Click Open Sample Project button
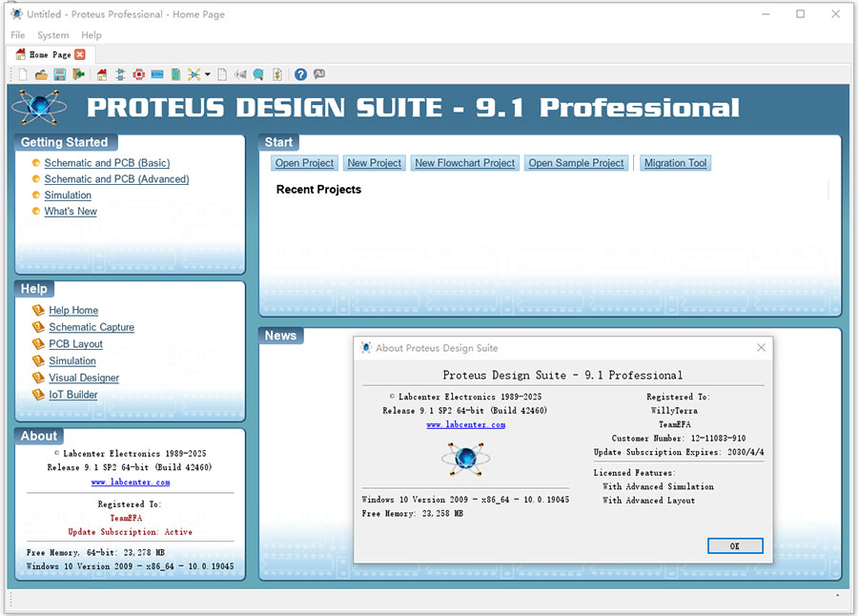858x616 pixels. click(576, 163)
